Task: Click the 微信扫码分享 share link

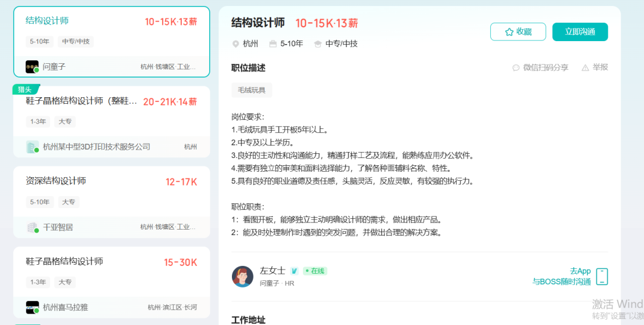Action: (546, 67)
